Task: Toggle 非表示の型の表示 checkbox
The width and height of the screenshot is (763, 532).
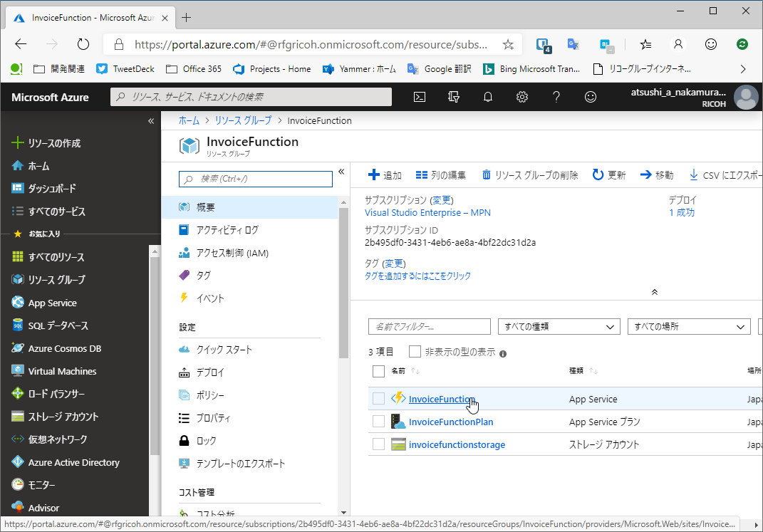Action: (415, 352)
